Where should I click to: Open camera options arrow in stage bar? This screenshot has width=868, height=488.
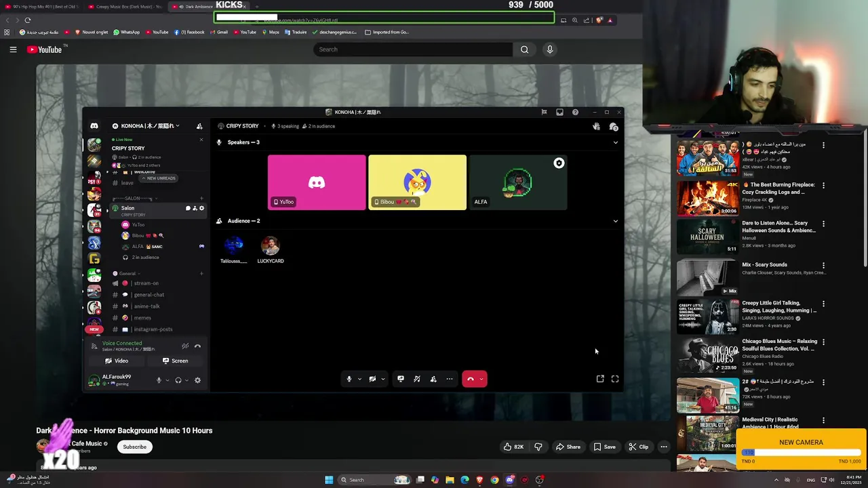(382, 379)
